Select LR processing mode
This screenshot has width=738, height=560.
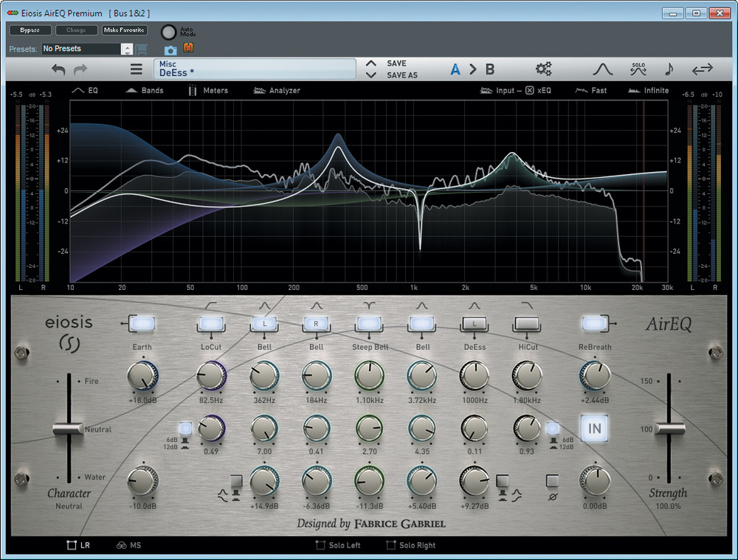click(79, 545)
